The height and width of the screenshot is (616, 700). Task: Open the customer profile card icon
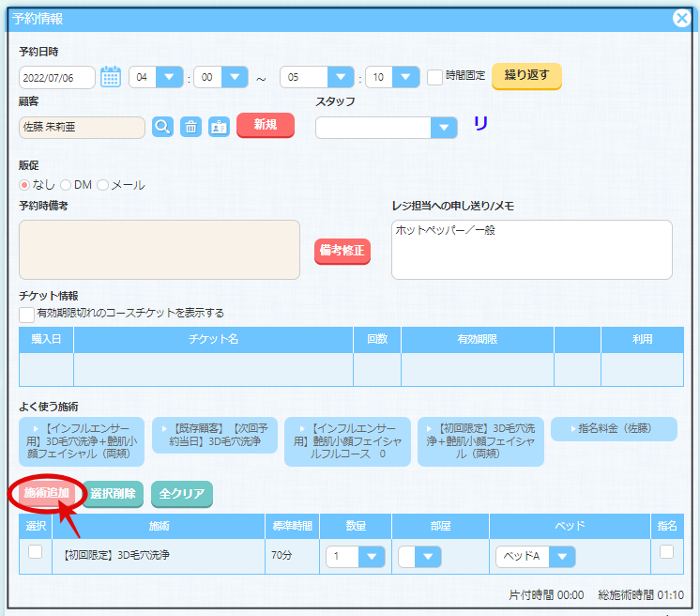(219, 127)
